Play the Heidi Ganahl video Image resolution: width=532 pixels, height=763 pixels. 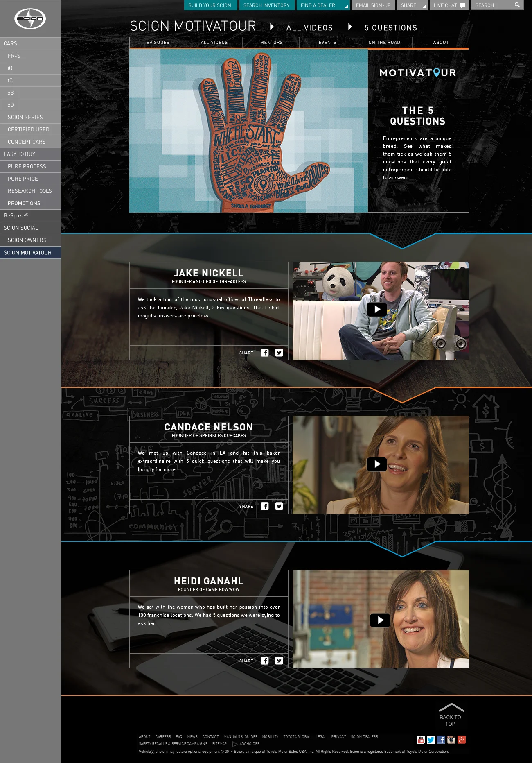[x=380, y=620]
